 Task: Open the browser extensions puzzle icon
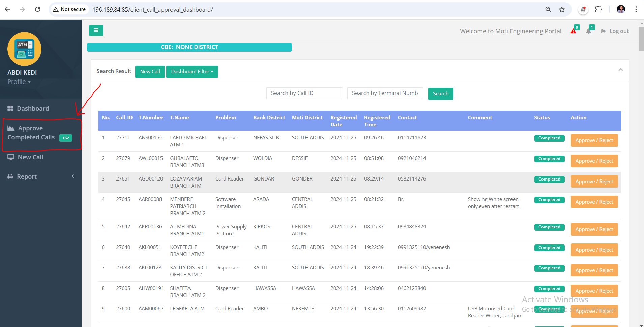(598, 9)
